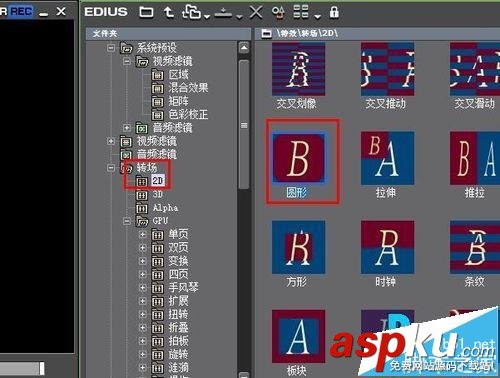Click the 文件夹 panel header
This screenshot has height=378, width=500.
168,34
